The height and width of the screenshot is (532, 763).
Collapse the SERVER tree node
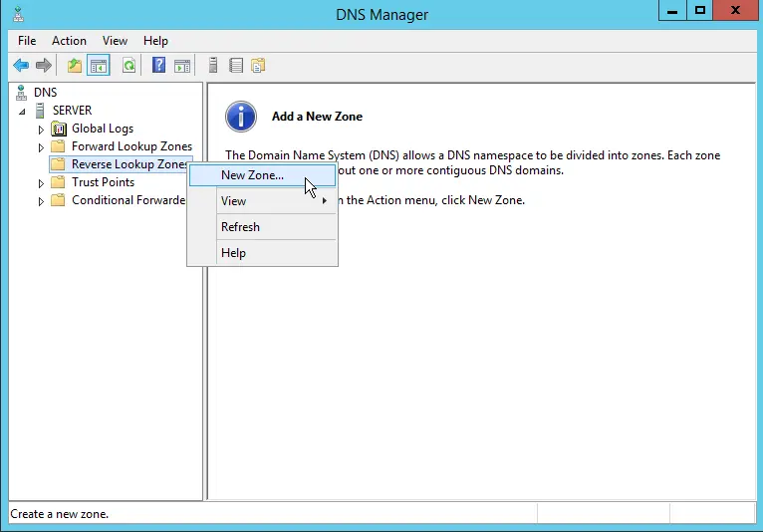pos(22,112)
